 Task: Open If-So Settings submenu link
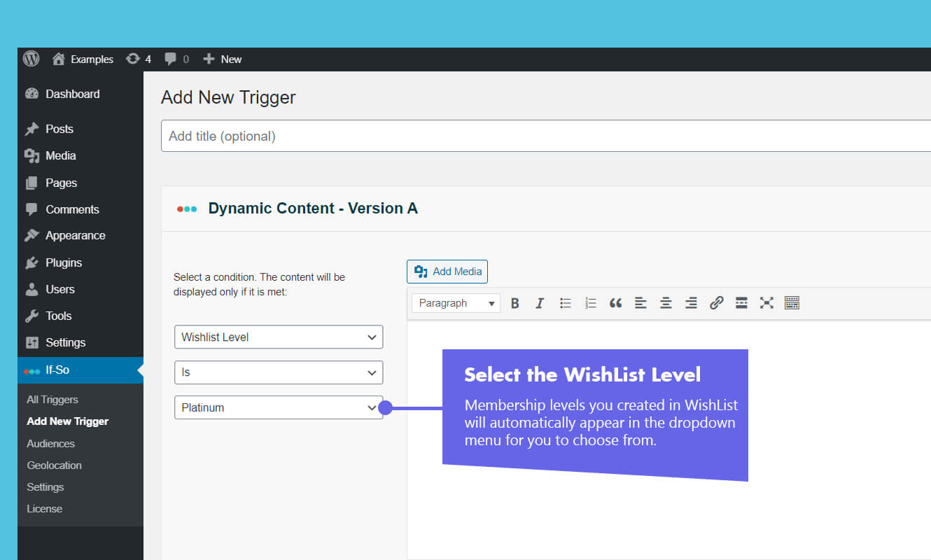[45, 487]
